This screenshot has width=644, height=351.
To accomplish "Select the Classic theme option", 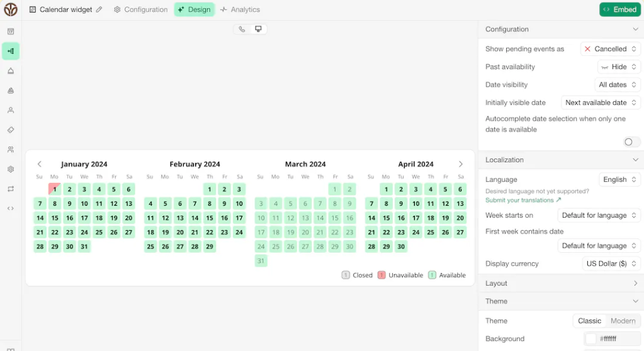I will click(589, 321).
